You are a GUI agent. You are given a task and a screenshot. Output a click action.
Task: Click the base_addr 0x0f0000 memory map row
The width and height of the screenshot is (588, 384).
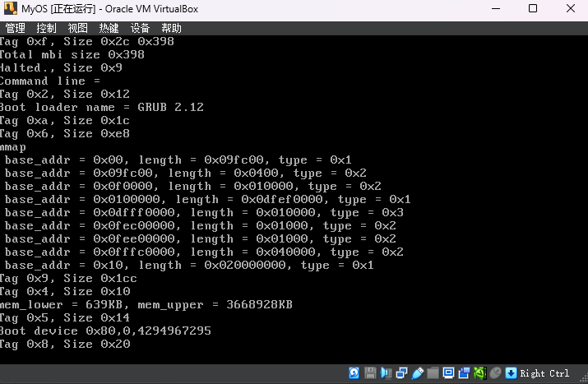192,187
